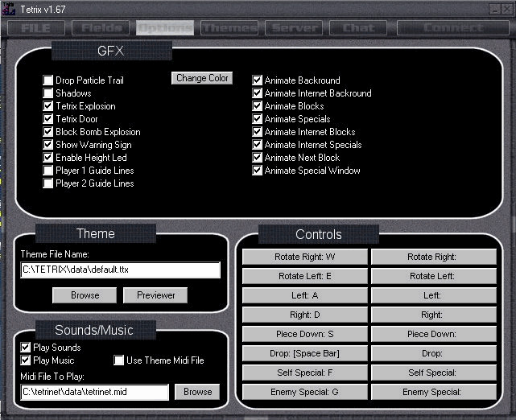Change the Right: D key binding

pos(305,315)
